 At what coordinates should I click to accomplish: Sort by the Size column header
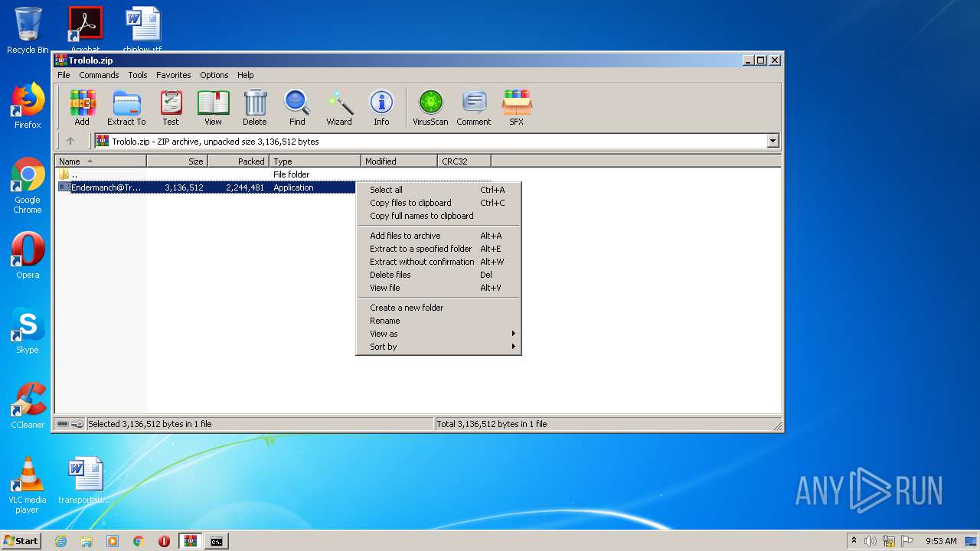click(x=177, y=161)
